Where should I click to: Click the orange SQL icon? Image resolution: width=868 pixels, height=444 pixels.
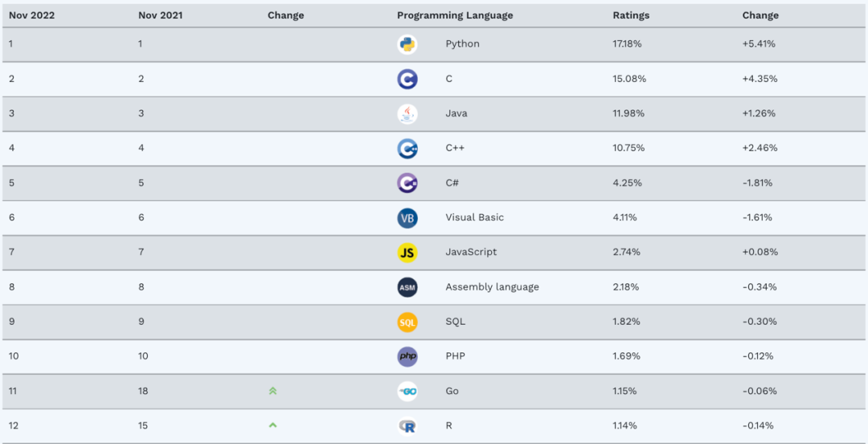407,322
